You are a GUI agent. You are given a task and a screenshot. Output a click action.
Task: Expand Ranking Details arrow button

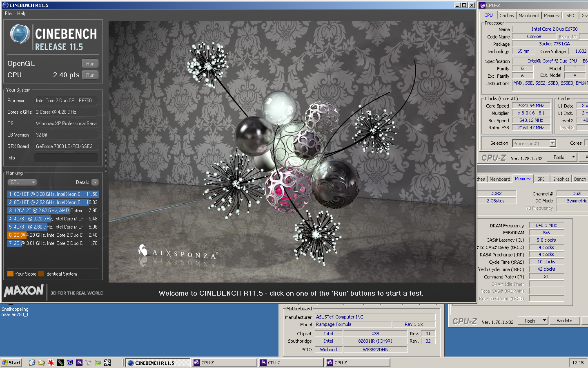(x=95, y=182)
